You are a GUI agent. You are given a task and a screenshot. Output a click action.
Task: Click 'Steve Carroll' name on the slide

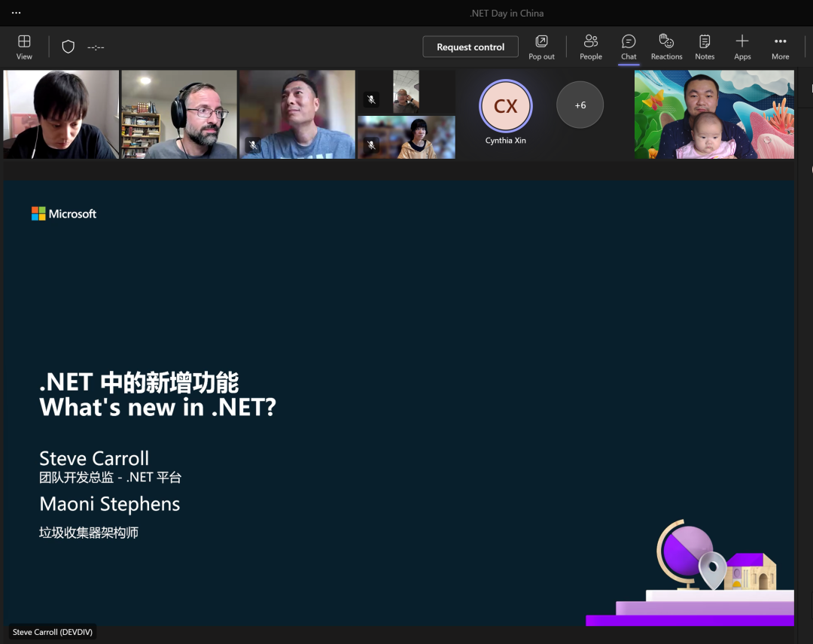[94, 458]
